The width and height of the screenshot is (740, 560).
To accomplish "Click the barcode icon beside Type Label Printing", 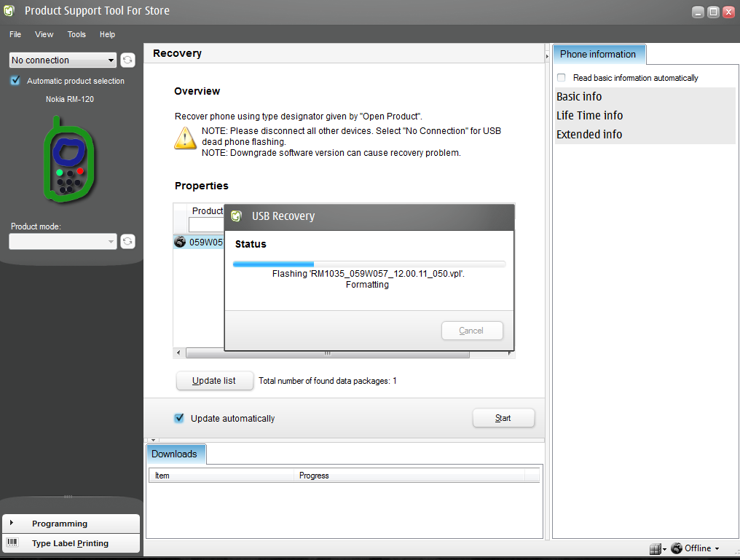I will (x=12, y=543).
